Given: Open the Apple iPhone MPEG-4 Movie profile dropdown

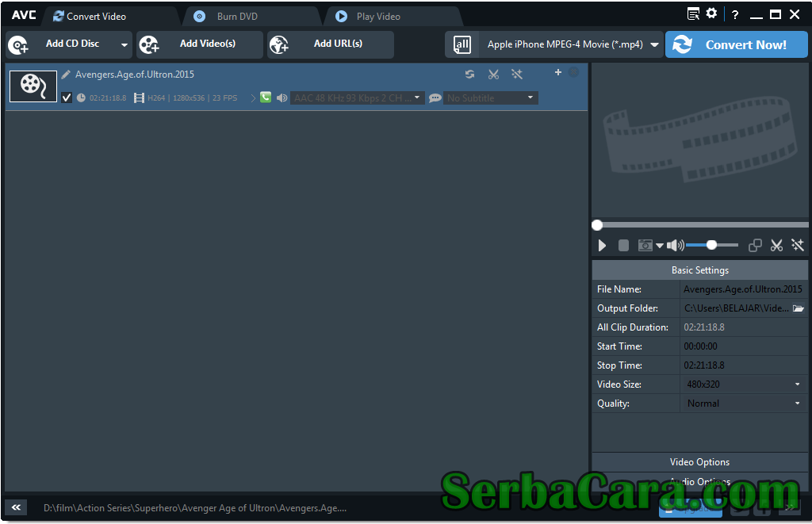Looking at the screenshot, I should click(571, 44).
